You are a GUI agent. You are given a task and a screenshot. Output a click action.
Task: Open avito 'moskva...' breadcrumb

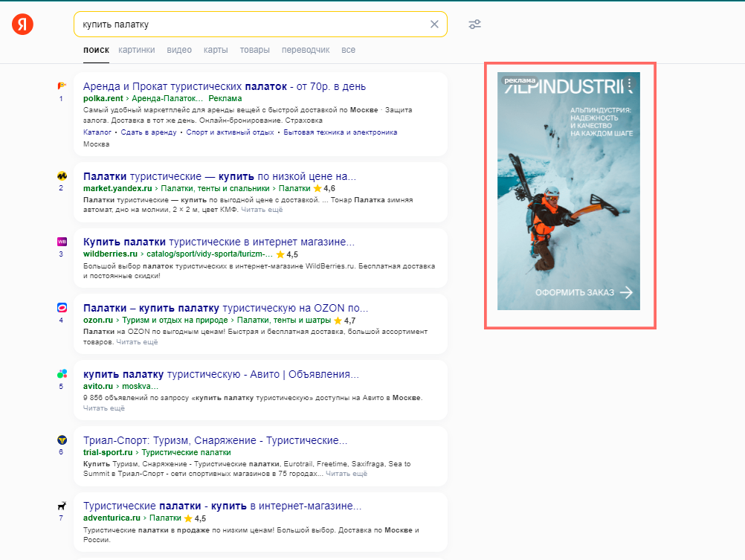tap(141, 386)
